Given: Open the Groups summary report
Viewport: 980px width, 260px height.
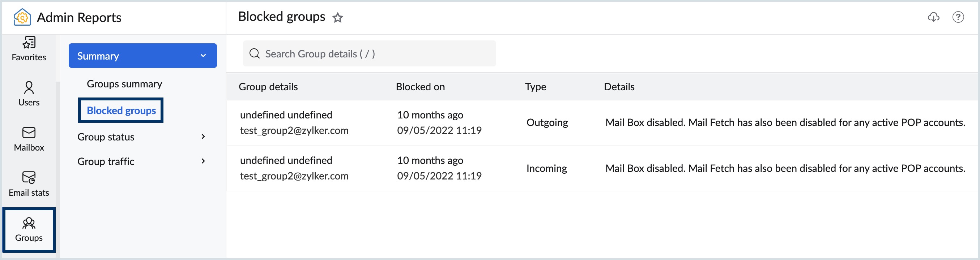Looking at the screenshot, I should click(x=124, y=84).
